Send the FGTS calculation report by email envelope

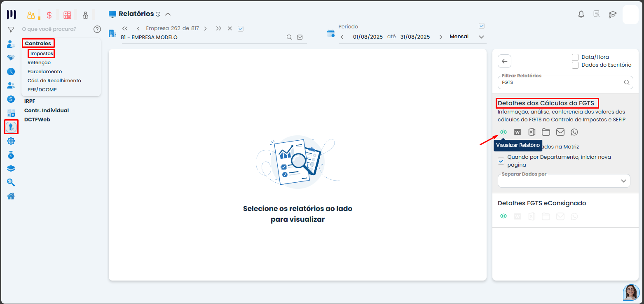pos(560,132)
